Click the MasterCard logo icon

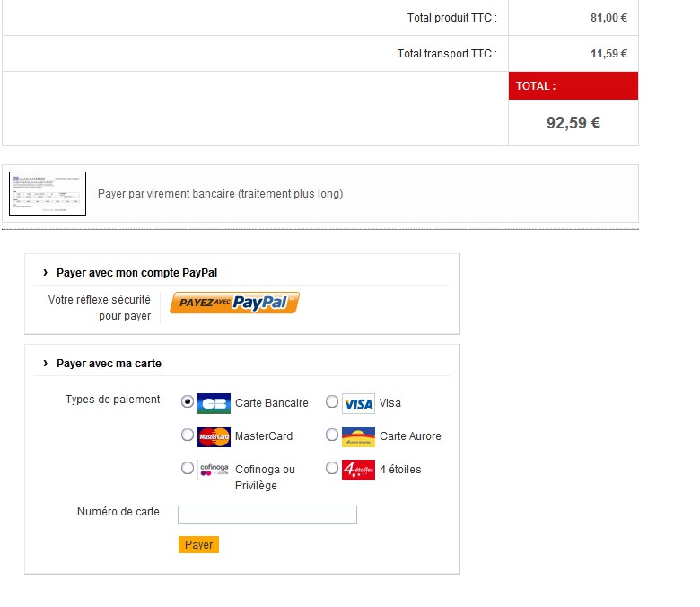tap(214, 436)
